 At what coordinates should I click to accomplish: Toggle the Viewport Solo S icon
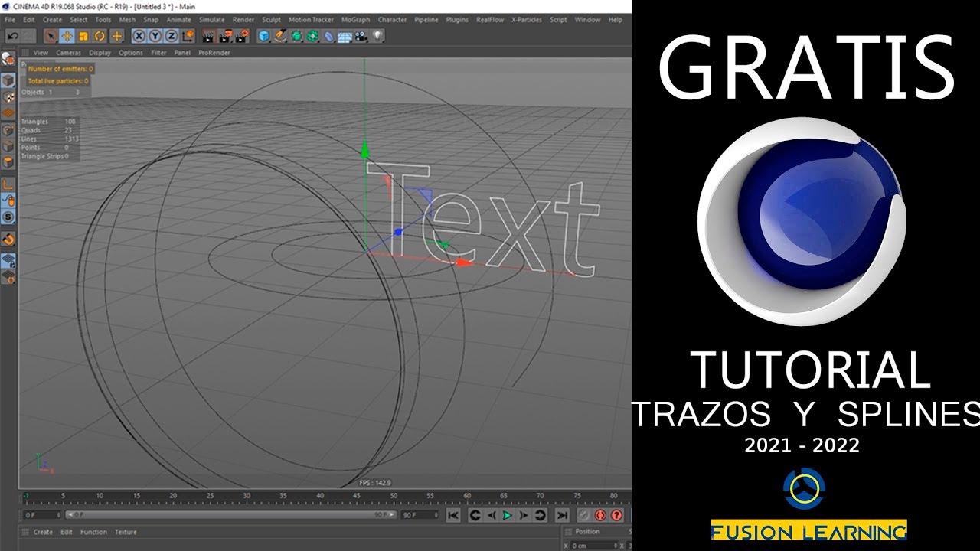8,217
